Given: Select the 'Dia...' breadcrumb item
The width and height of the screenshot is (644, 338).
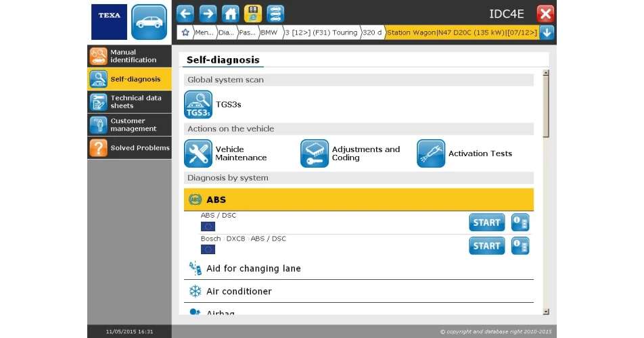Looking at the screenshot, I should [227, 32].
